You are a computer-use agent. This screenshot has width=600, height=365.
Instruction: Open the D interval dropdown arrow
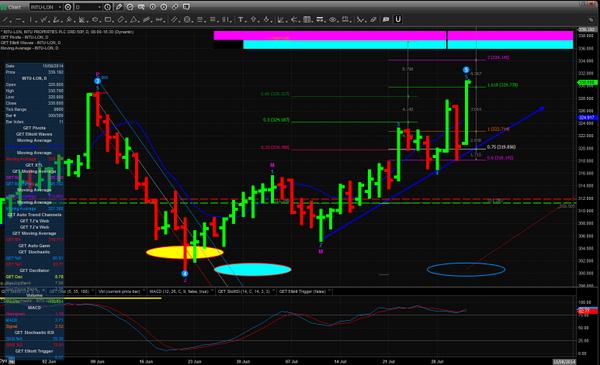[99, 7]
